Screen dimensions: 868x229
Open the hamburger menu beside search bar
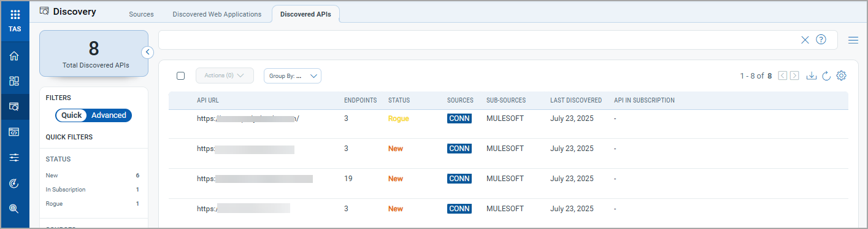tap(853, 41)
